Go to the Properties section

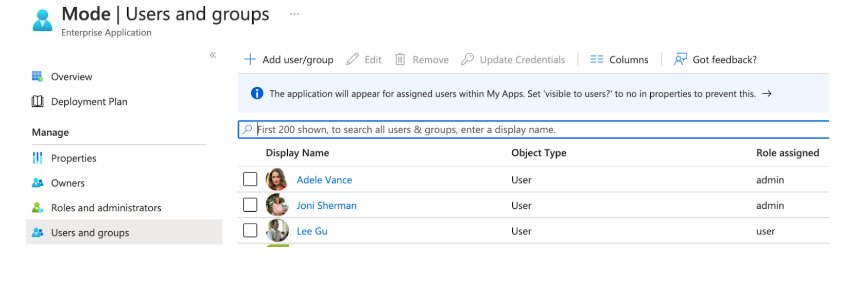pos(74,158)
